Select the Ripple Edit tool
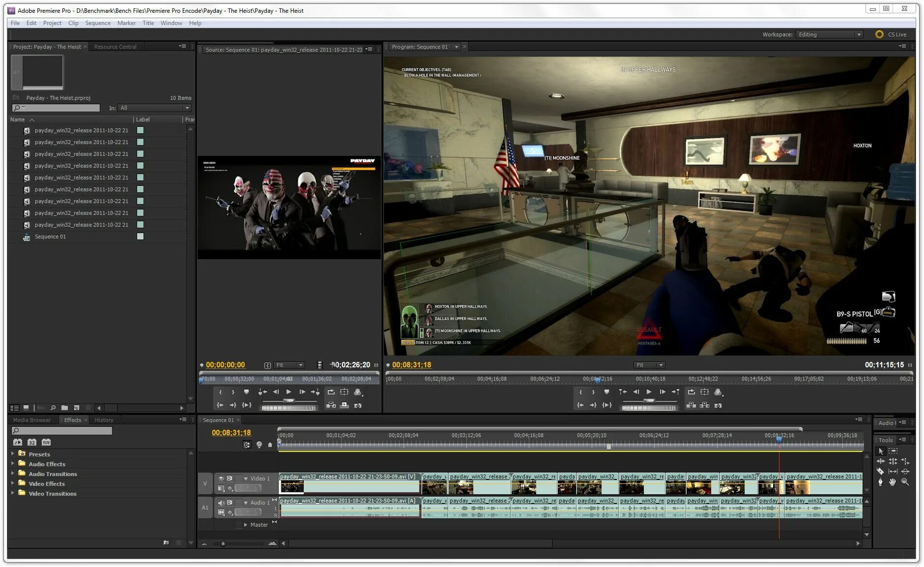The width and height of the screenshot is (924, 567). [x=880, y=461]
